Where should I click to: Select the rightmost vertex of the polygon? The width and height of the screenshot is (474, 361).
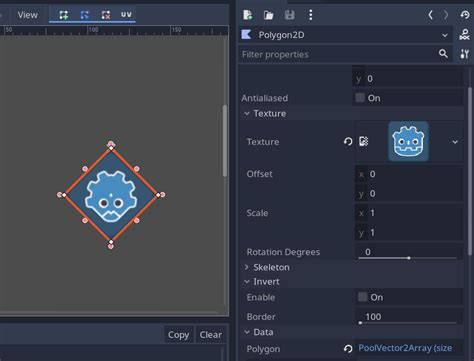pos(158,195)
